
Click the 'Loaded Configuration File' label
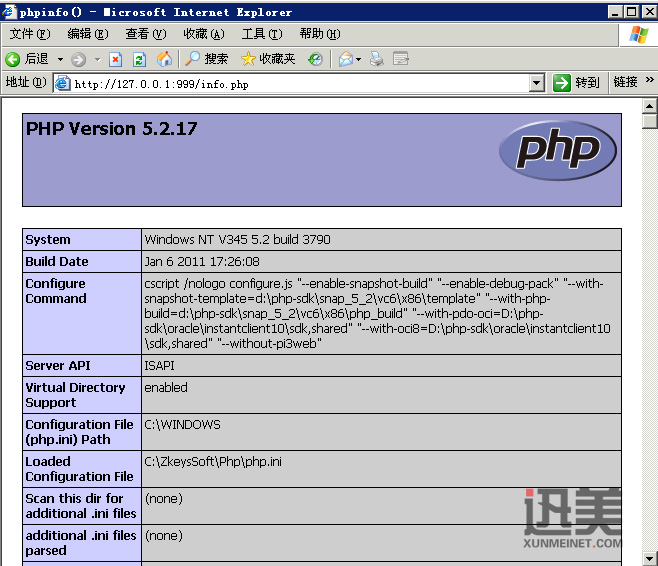(x=79, y=469)
